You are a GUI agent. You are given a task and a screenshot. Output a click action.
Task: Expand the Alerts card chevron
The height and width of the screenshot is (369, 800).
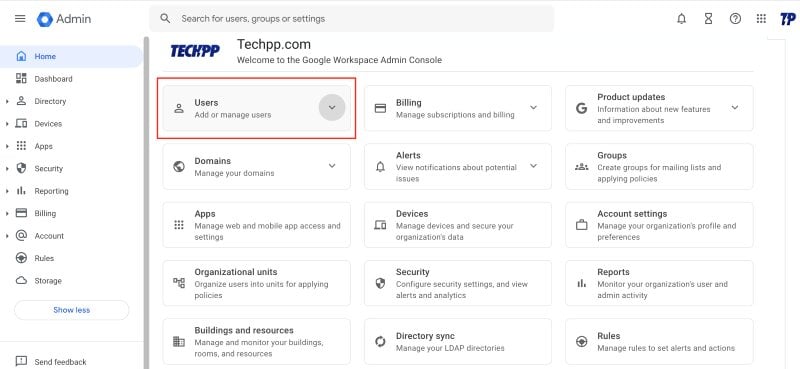pyautogui.click(x=533, y=166)
